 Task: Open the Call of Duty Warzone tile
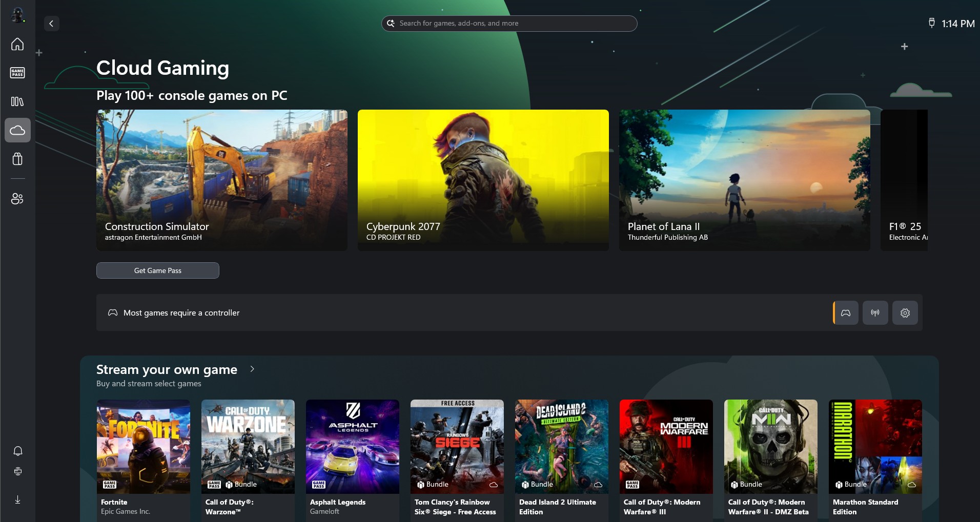click(248, 446)
